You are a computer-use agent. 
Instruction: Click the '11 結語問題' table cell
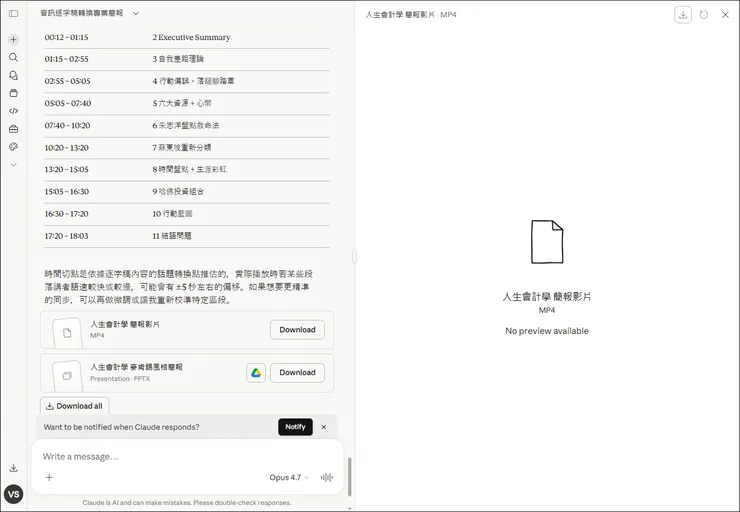172,236
